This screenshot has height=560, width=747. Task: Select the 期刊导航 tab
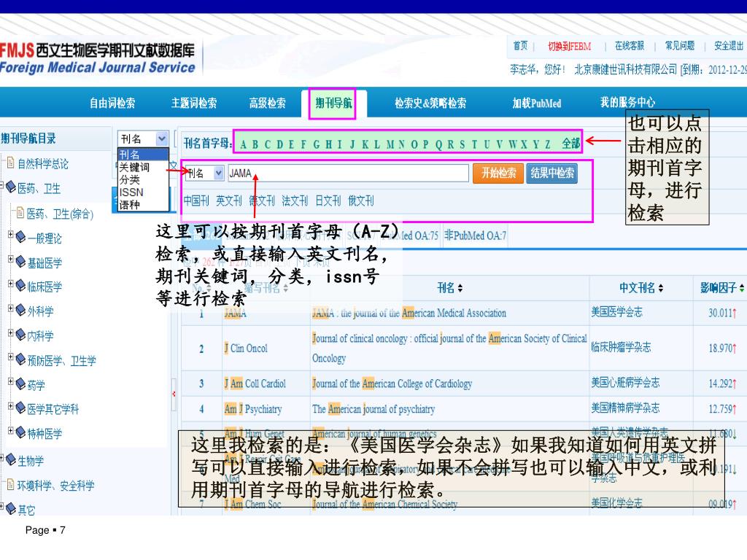(333, 103)
